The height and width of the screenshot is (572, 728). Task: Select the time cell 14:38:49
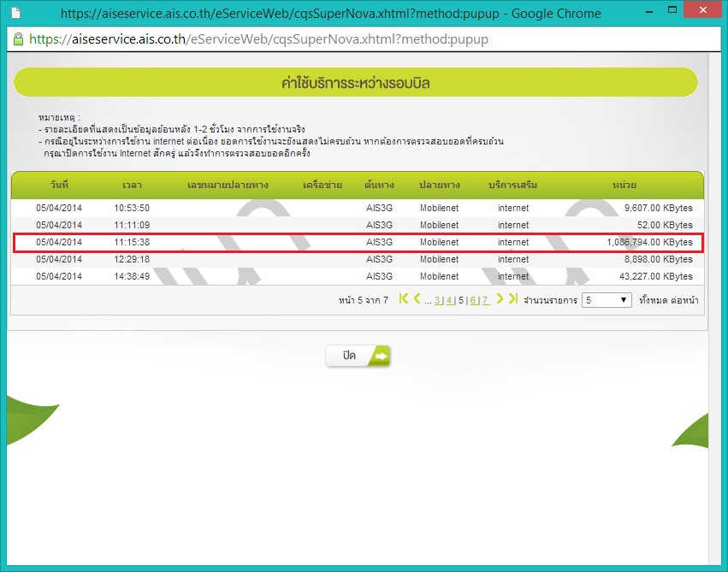click(132, 276)
